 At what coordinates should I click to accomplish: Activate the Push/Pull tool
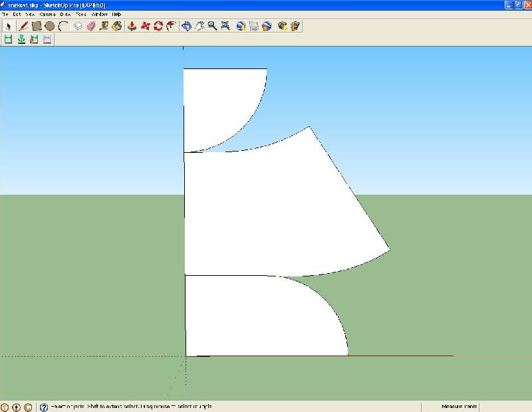click(132, 27)
